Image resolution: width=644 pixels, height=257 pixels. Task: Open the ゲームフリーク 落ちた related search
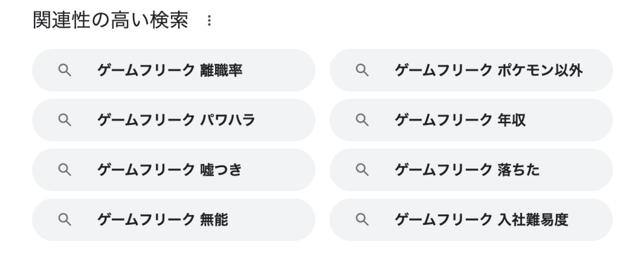(x=467, y=170)
